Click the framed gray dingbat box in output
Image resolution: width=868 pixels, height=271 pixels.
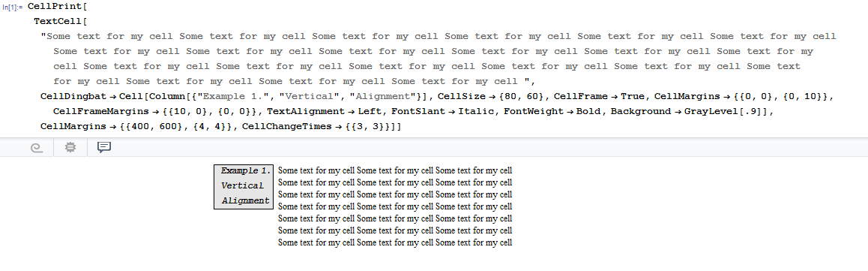click(244, 186)
